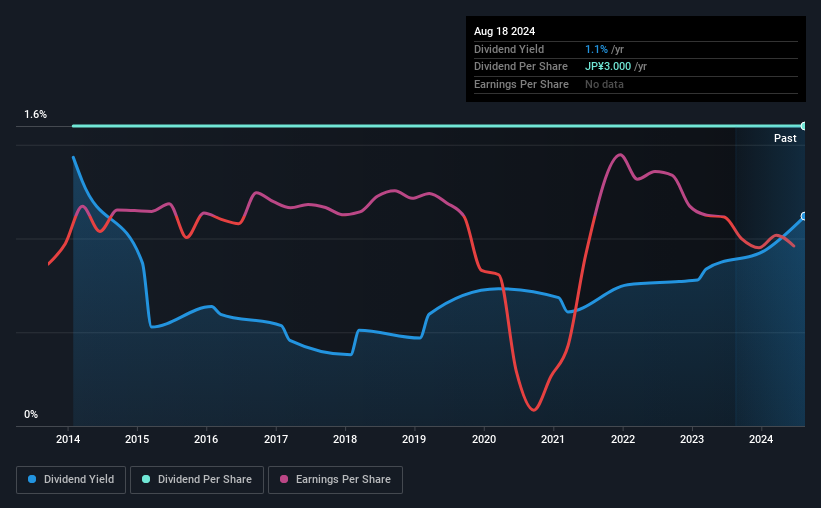
Task: Click the Dividend Yield endpoint marker on chart
Action: pyautogui.click(x=804, y=216)
